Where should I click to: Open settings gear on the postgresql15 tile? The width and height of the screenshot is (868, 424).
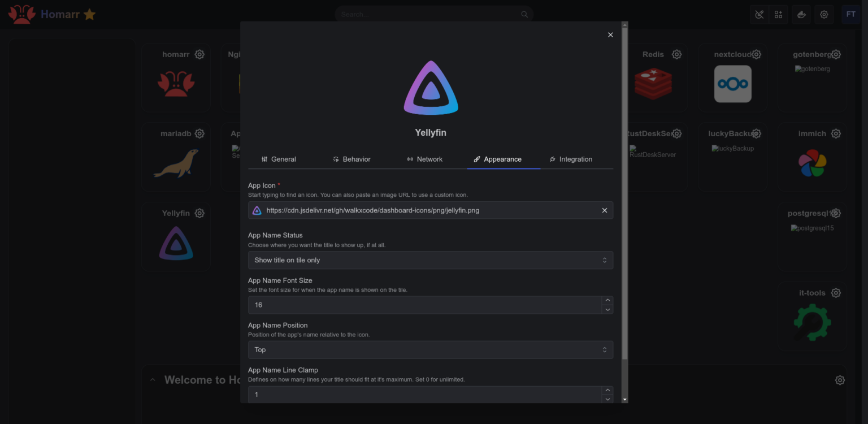coord(836,213)
